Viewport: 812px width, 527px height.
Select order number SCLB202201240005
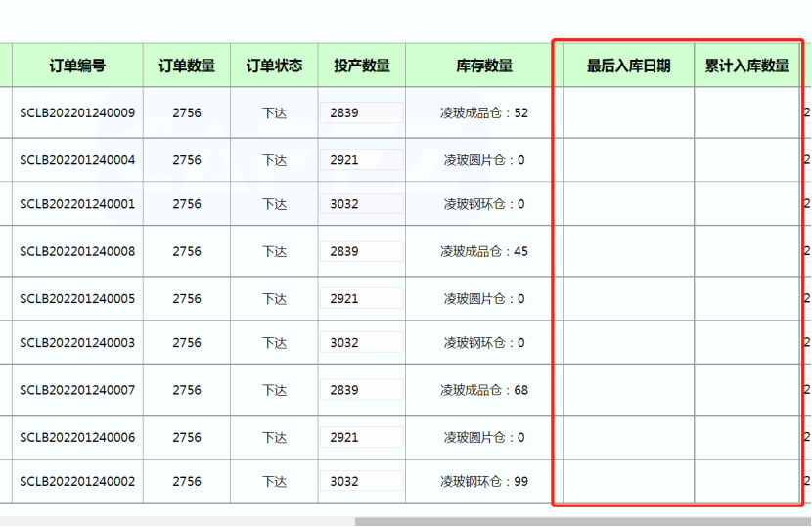pyautogui.click(x=77, y=299)
